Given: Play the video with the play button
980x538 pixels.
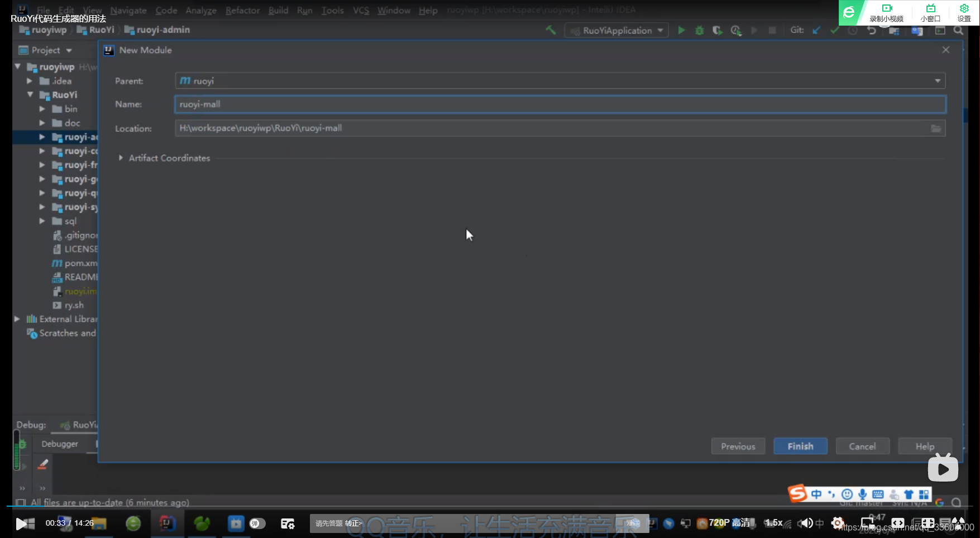Looking at the screenshot, I should [x=21, y=523].
